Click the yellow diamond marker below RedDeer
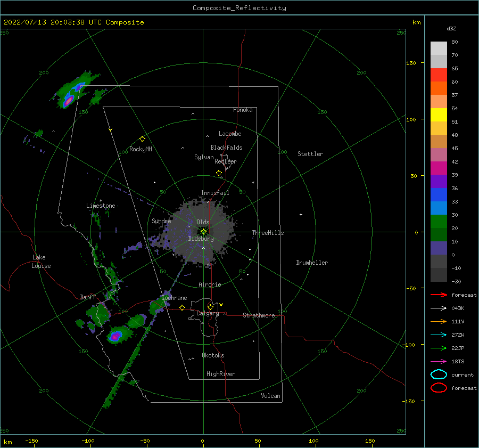Viewport: 479px width, 448px height. point(219,173)
